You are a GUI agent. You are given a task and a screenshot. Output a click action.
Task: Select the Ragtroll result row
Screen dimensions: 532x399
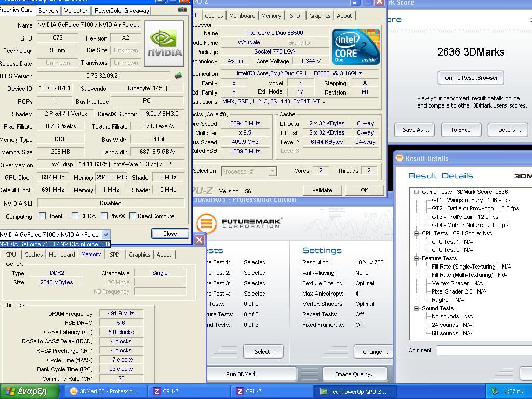click(448, 300)
